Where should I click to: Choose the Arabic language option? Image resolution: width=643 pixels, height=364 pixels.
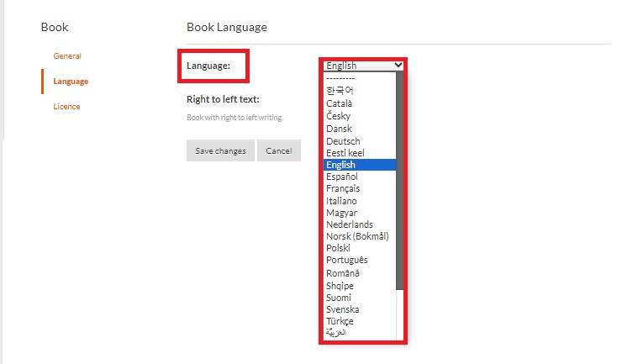tap(335, 334)
